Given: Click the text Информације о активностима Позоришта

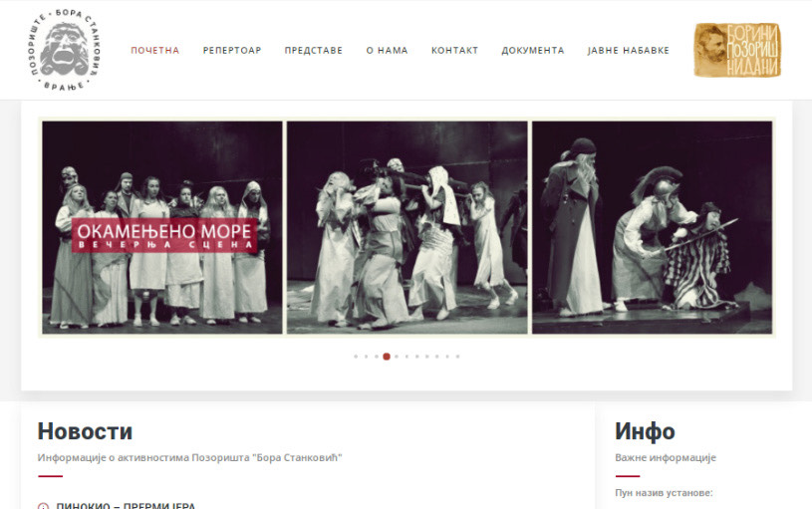Looking at the screenshot, I should (189, 458).
